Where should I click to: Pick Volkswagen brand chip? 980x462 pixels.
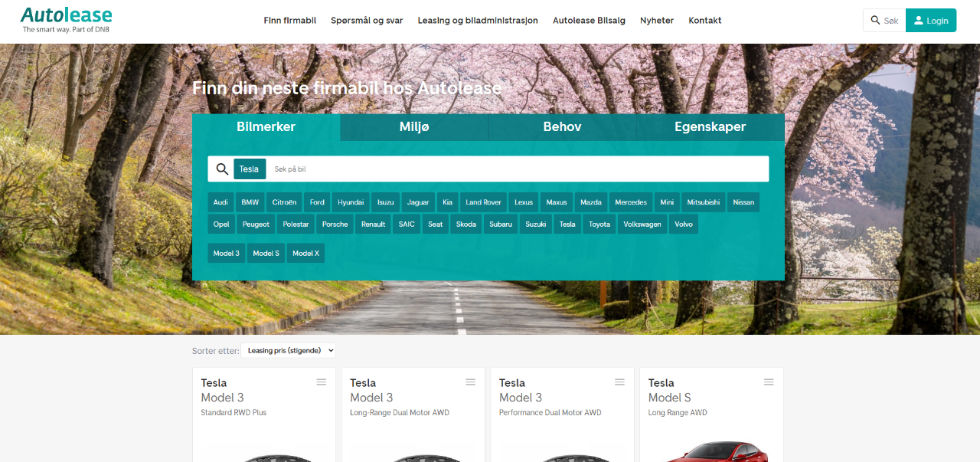click(x=642, y=224)
